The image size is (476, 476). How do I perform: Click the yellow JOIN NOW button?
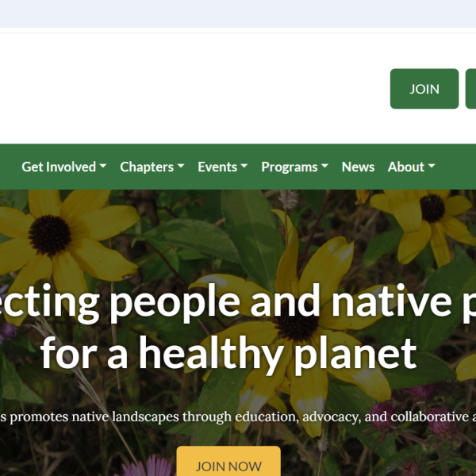tap(228, 461)
